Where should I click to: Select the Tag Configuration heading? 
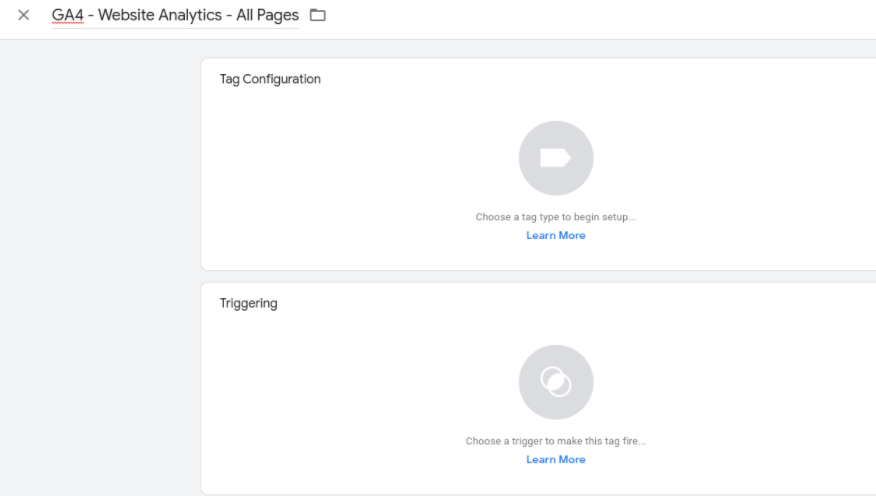270,79
